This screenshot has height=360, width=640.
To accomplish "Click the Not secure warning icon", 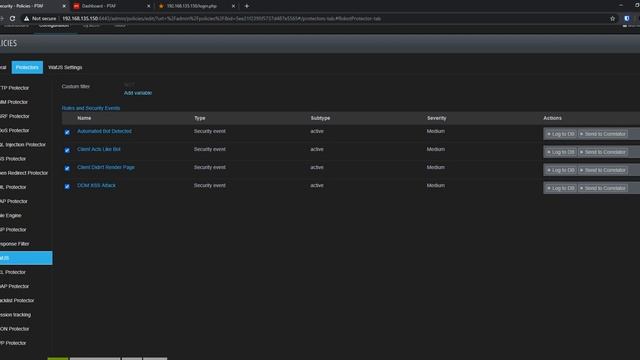I will click(27, 18).
